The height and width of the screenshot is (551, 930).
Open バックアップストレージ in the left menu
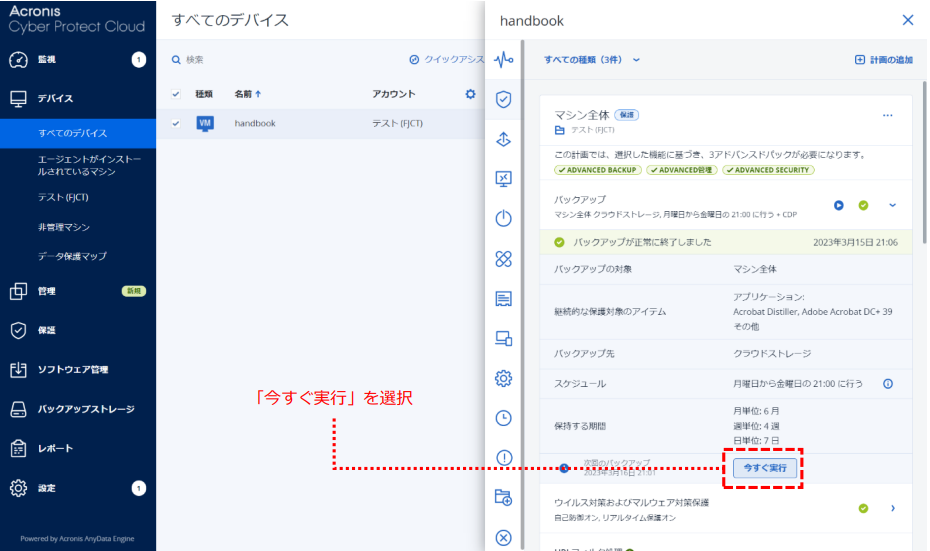tap(85, 409)
